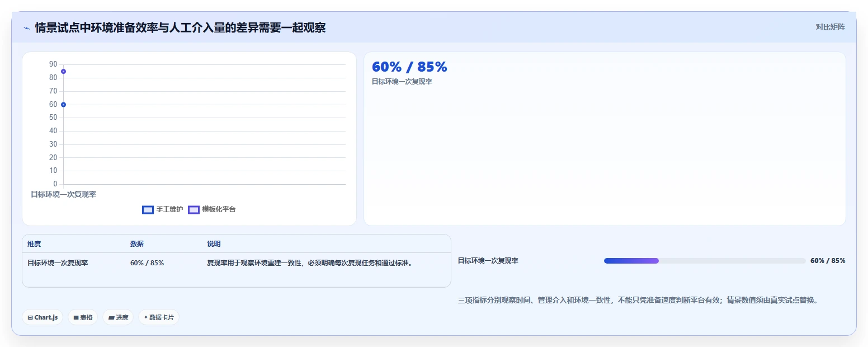Click the icon inside the 表格 tag
The image size is (868, 347).
76,317
